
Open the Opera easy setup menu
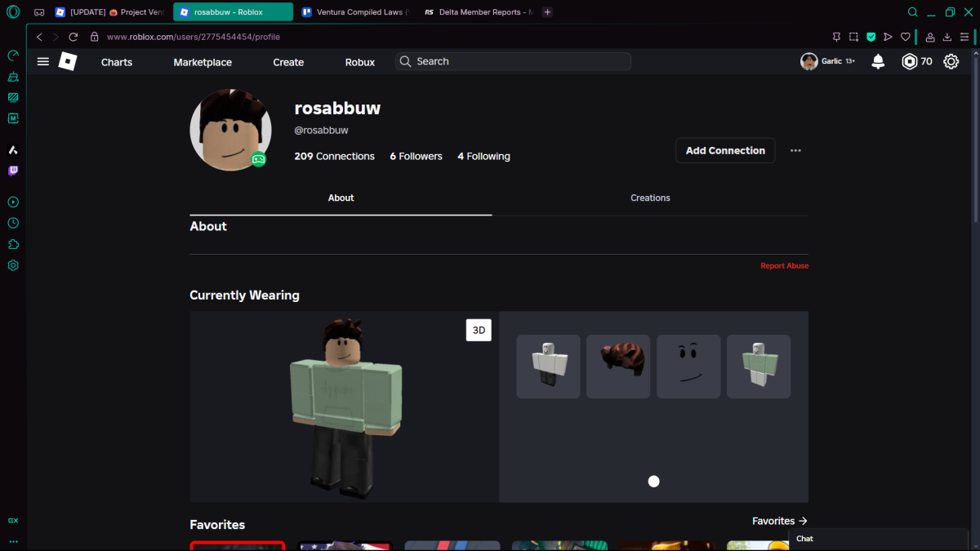pyautogui.click(x=964, y=37)
